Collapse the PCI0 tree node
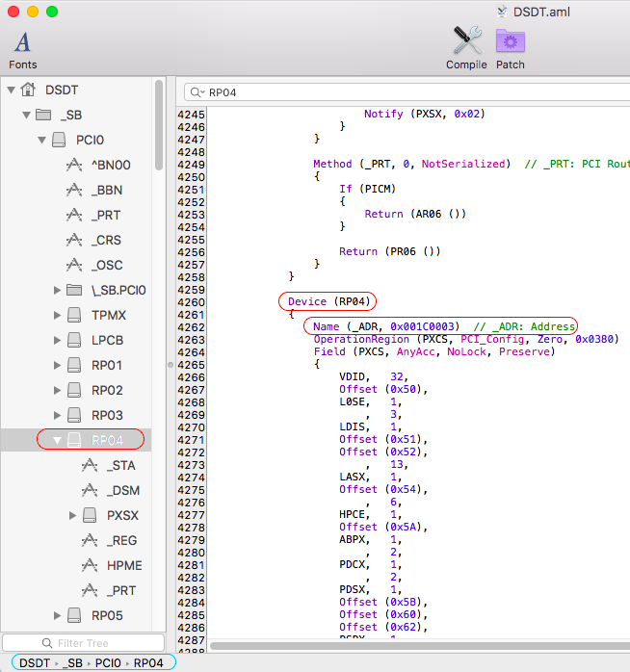This screenshot has height=672, width=630. pos(41,140)
